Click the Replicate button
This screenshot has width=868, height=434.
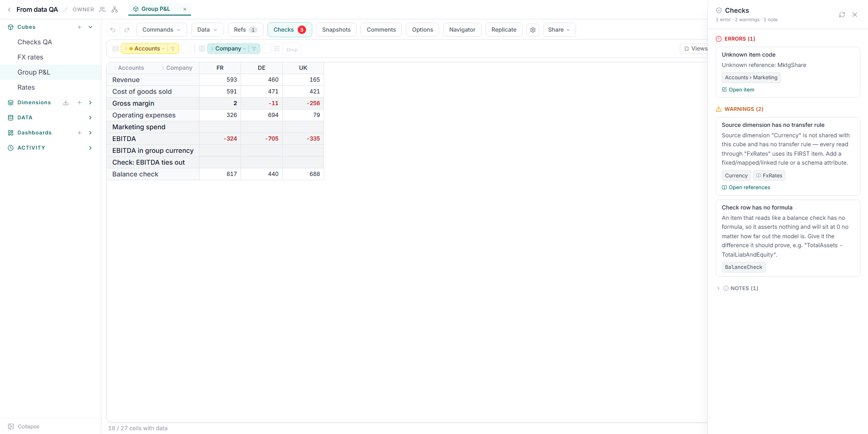[x=504, y=30]
